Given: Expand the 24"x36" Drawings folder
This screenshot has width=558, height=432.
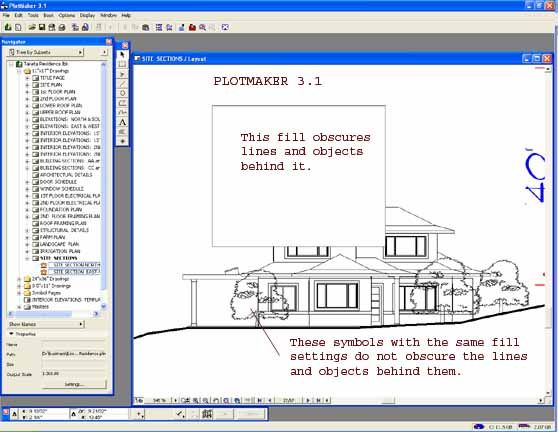Looking at the screenshot, I should [x=19, y=279].
